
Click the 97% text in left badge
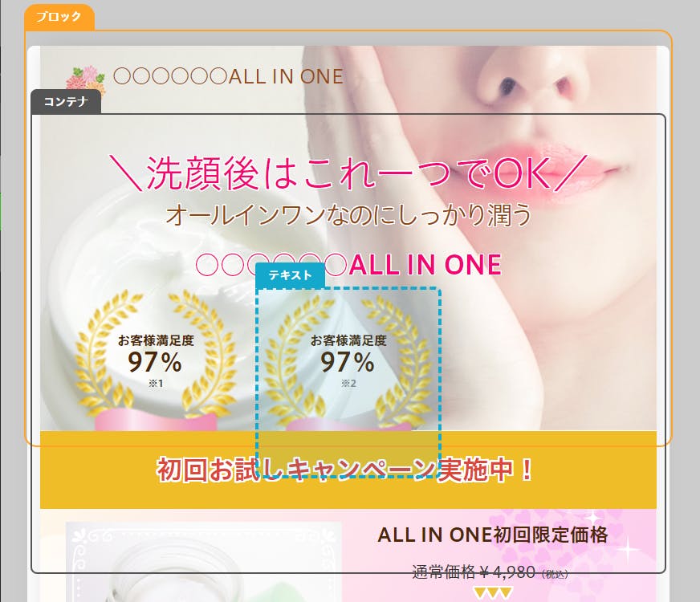coord(155,362)
